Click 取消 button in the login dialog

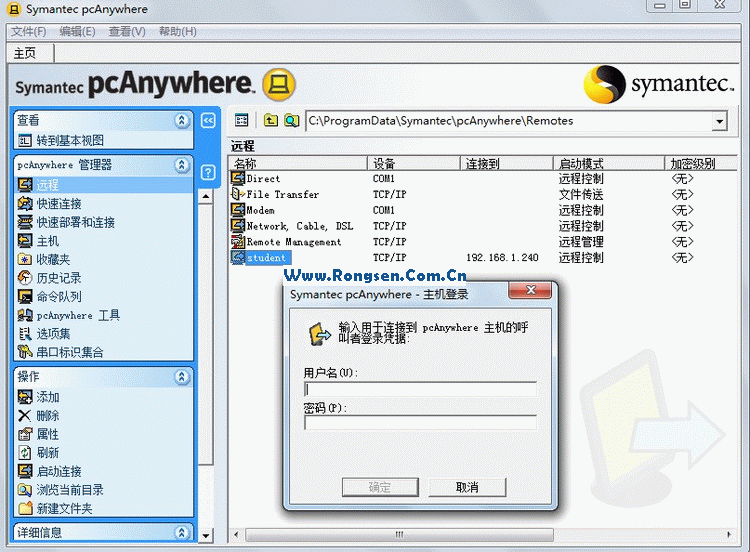point(467,487)
